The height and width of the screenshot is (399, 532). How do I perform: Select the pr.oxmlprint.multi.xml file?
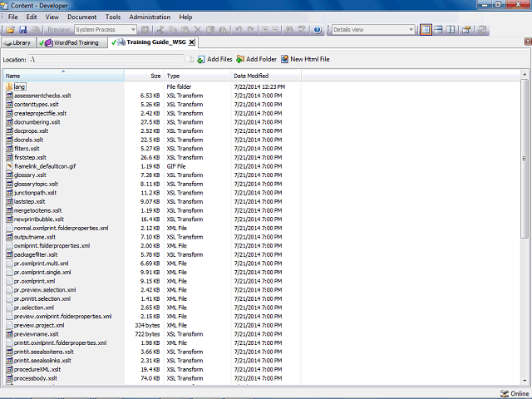41,264
